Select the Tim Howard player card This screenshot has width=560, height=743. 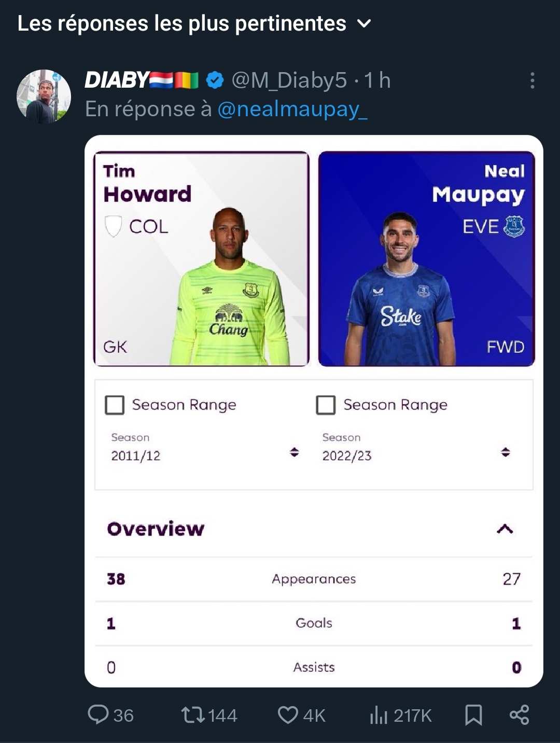[201, 258]
